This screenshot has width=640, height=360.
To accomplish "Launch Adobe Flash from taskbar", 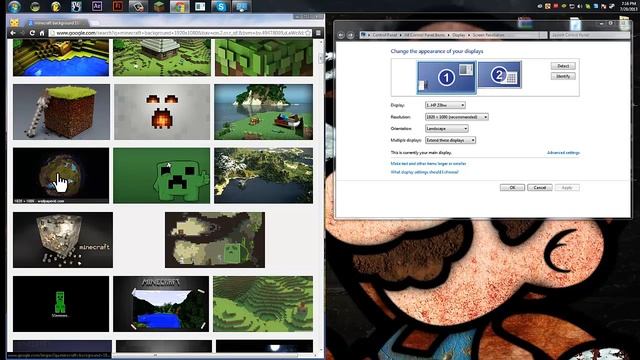I will [x=118, y=6].
